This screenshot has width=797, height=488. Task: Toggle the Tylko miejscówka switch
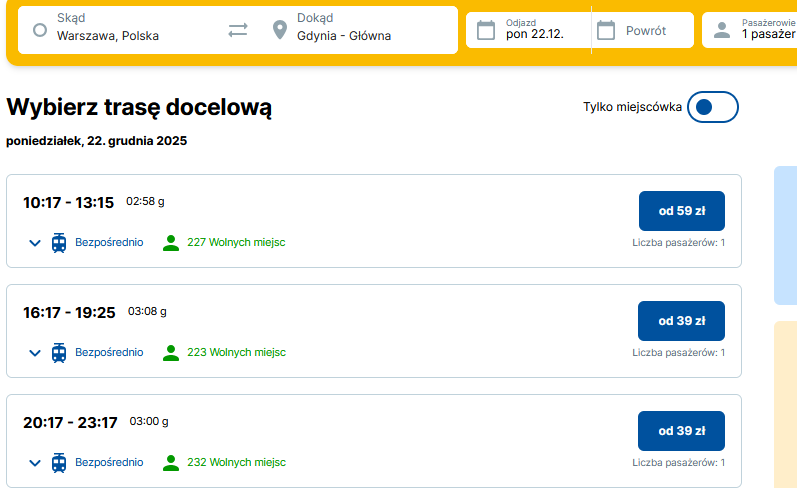click(x=713, y=107)
